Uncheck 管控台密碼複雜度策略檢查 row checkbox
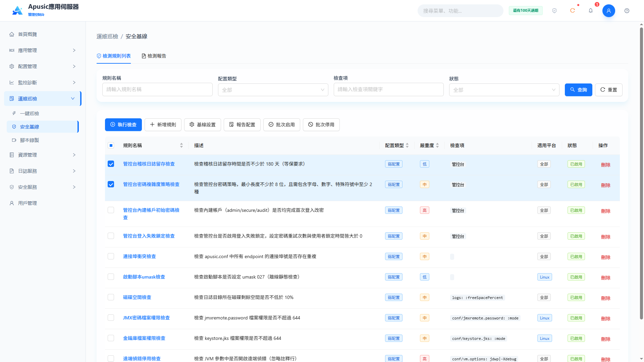Screen dimensions: 644x362 (x=111, y=184)
